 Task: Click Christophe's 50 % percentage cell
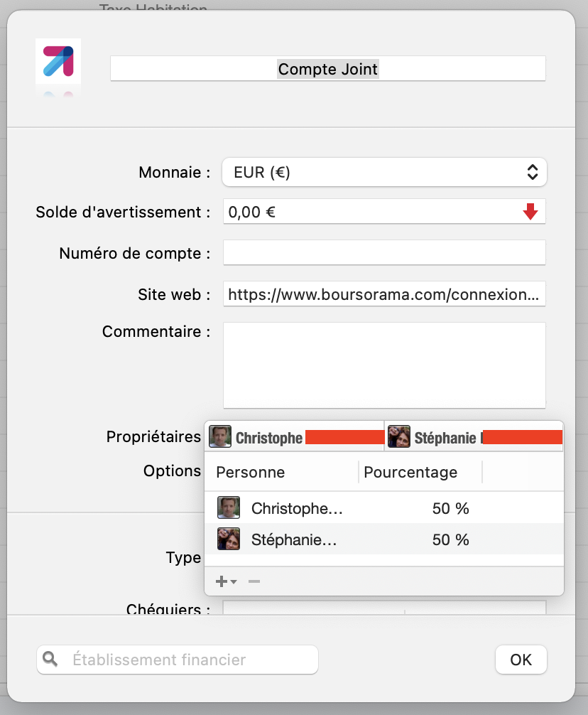[x=450, y=509]
